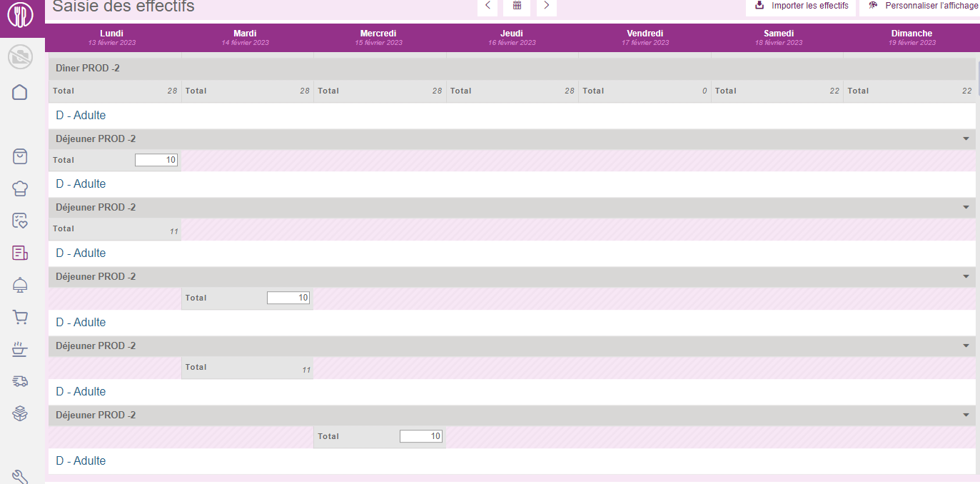Collapse Déjeuner PROD -2 above Lundi input 10
Image resolution: width=980 pixels, height=484 pixels.
pyautogui.click(x=966, y=138)
